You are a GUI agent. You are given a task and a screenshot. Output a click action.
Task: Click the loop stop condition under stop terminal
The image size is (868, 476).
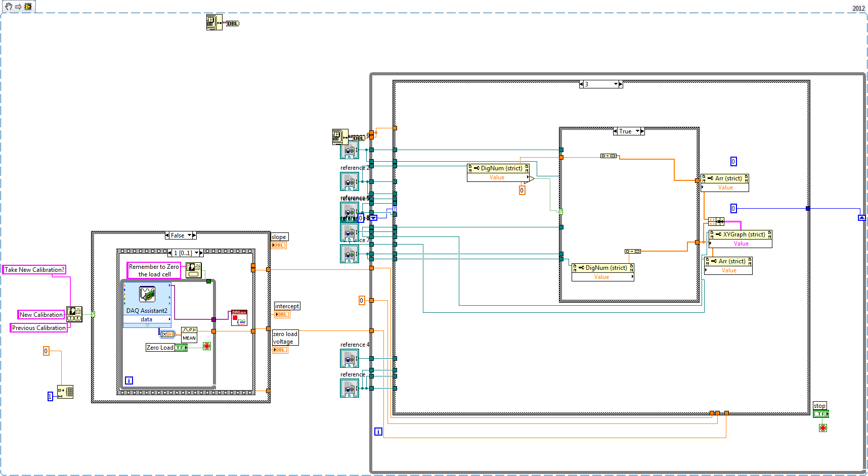(823, 428)
